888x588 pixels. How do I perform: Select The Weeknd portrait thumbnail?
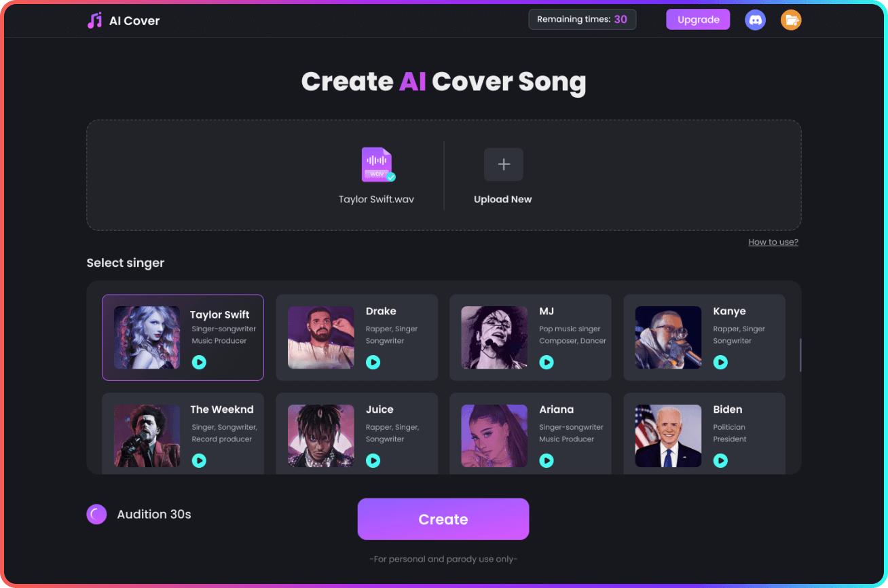tap(147, 436)
